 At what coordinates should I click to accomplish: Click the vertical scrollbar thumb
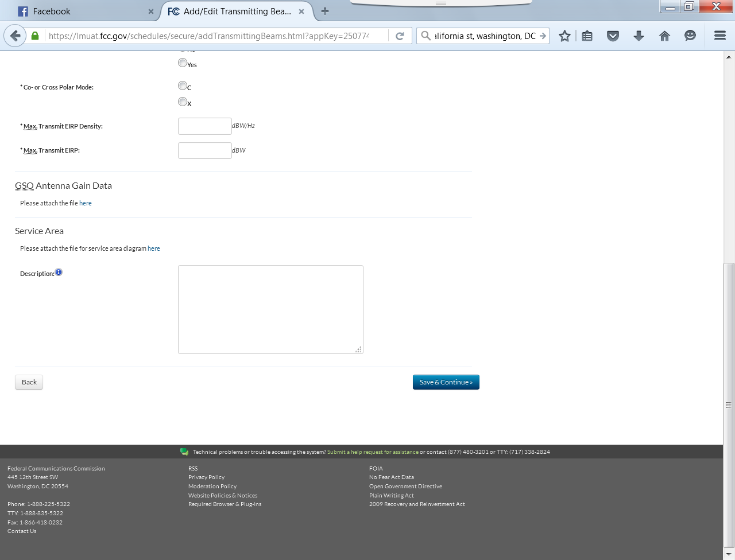(729, 405)
